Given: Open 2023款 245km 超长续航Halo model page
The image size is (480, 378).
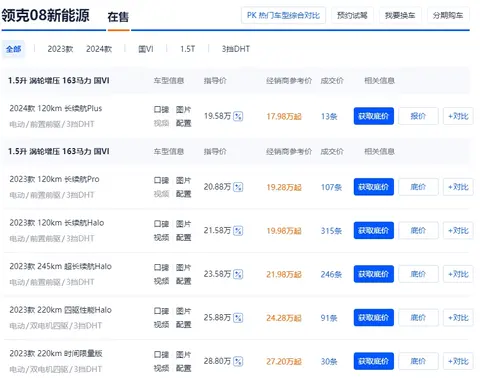Looking at the screenshot, I should (60, 266).
